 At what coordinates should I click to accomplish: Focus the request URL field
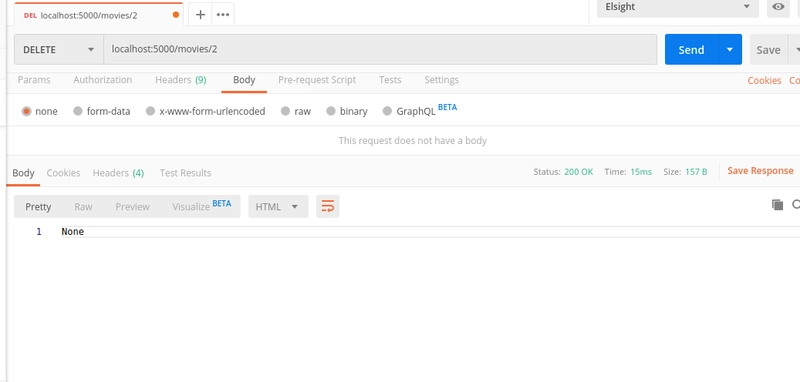(x=380, y=49)
